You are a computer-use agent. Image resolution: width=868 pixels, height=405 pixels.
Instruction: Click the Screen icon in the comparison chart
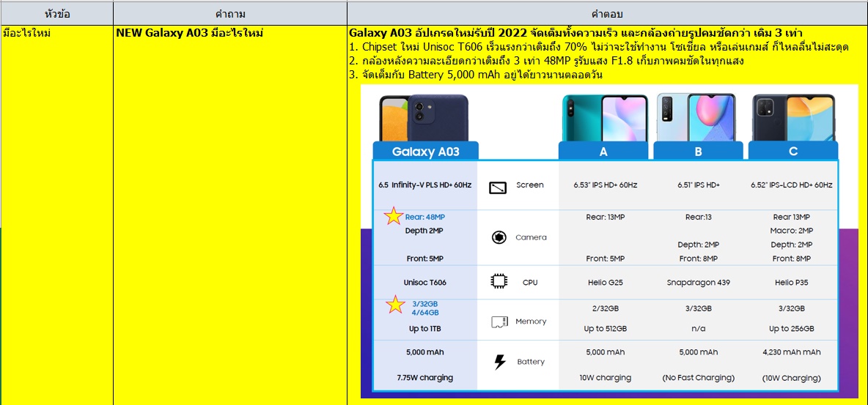pyautogui.click(x=498, y=188)
